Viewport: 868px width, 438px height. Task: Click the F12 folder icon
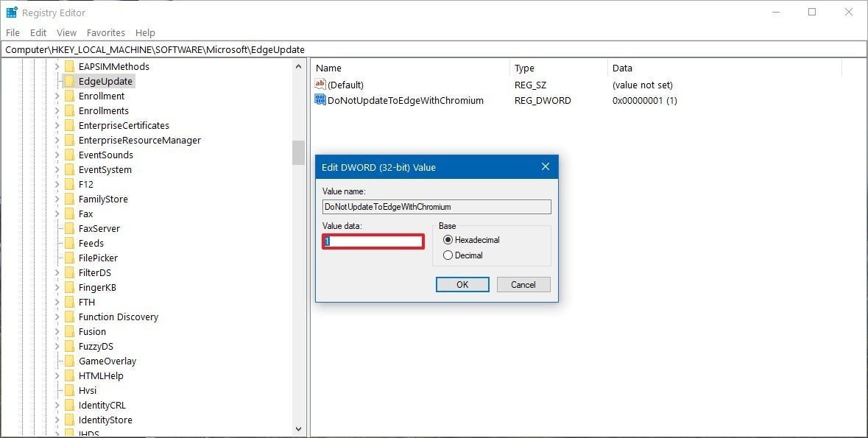pos(69,184)
